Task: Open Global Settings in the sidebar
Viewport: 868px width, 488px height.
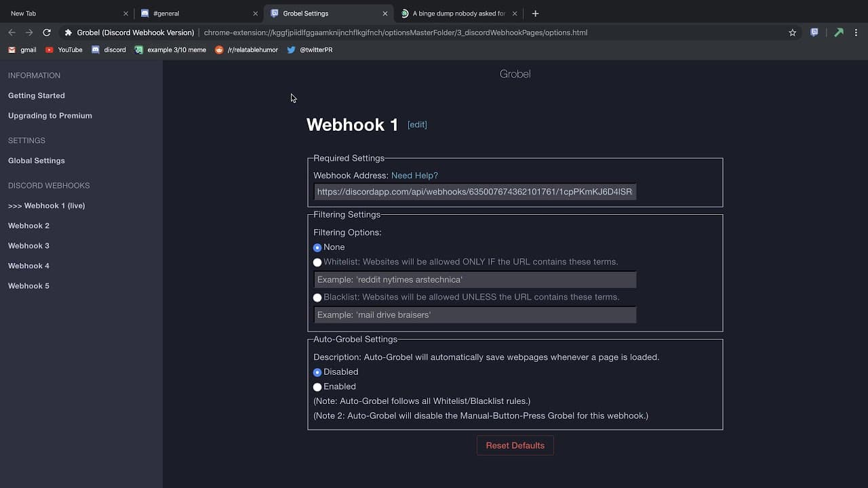Action: (x=37, y=161)
